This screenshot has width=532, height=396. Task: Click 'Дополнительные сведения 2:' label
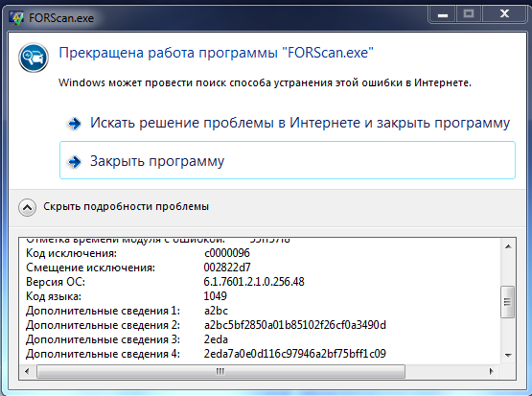click(104, 325)
